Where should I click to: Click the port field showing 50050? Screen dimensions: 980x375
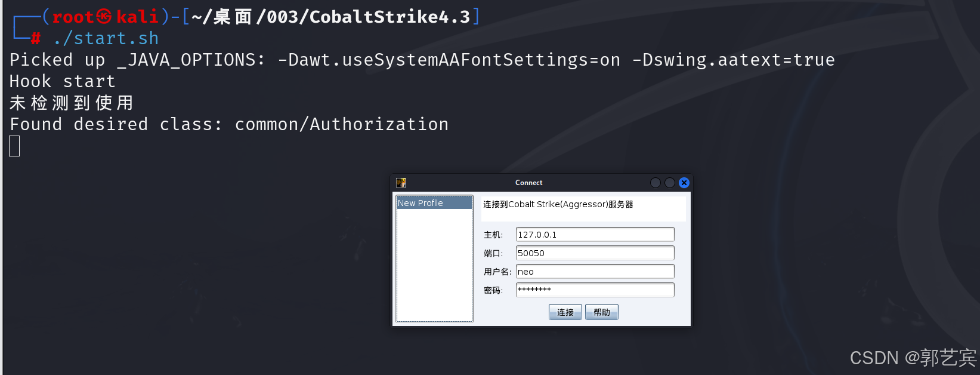(595, 253)
